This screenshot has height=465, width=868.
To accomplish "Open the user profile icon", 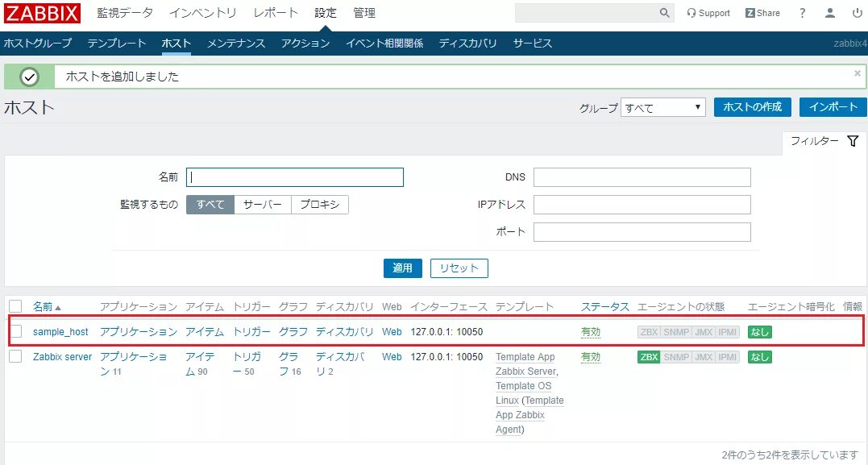I will point(830,13).
